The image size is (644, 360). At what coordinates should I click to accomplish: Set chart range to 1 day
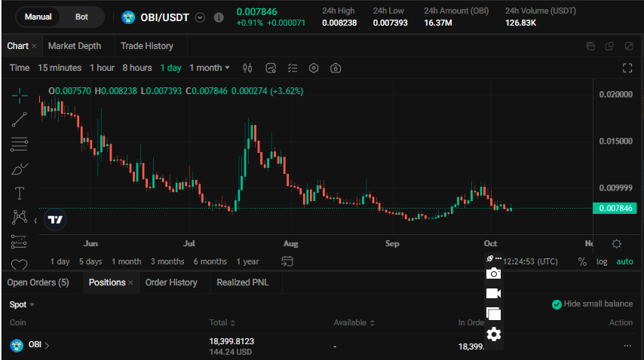click(60, 261)
